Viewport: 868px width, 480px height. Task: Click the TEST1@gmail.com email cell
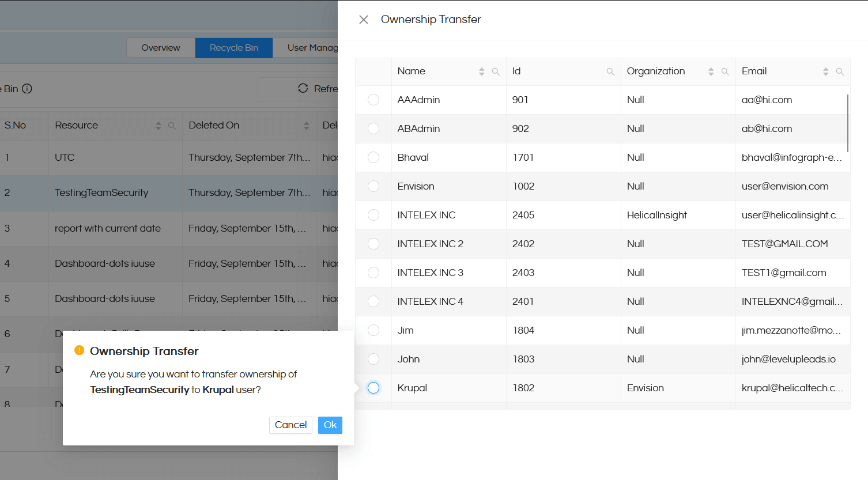click(793, 273)
